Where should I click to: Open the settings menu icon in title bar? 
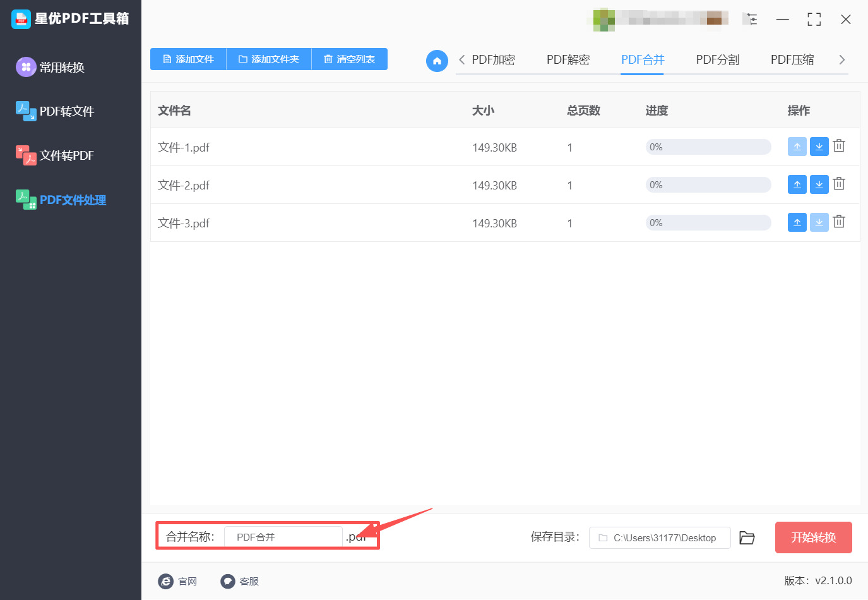[x=751, y=19]
